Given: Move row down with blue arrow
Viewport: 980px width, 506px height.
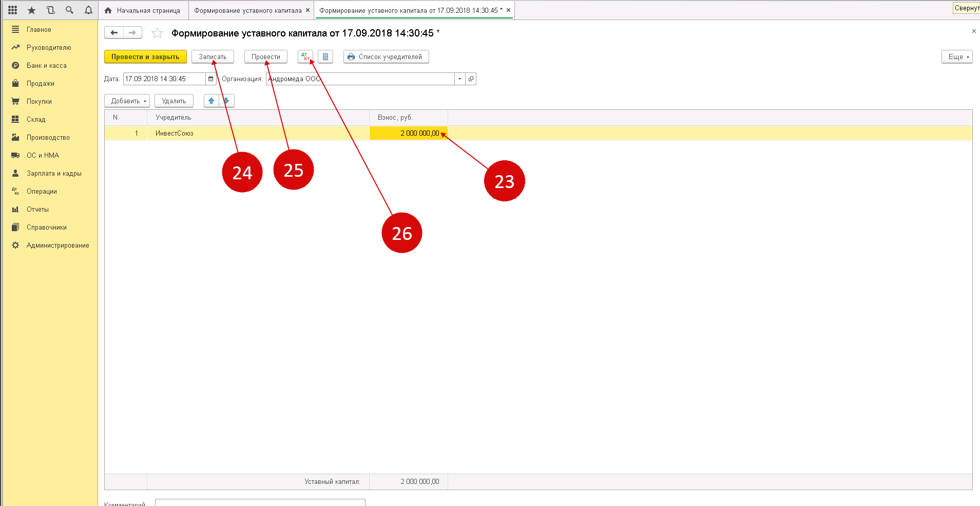Looking at the screenshot, I should click(226, 101).
